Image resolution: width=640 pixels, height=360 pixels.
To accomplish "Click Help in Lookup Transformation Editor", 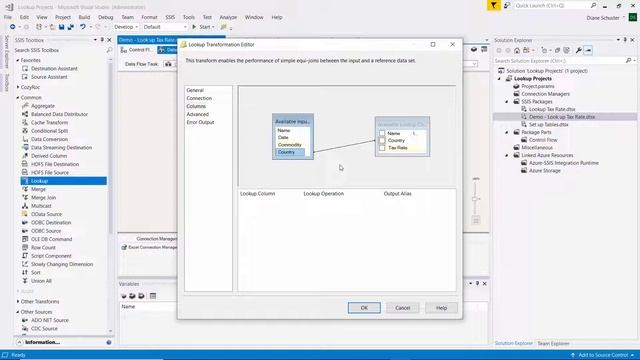I will click(441, 308).
